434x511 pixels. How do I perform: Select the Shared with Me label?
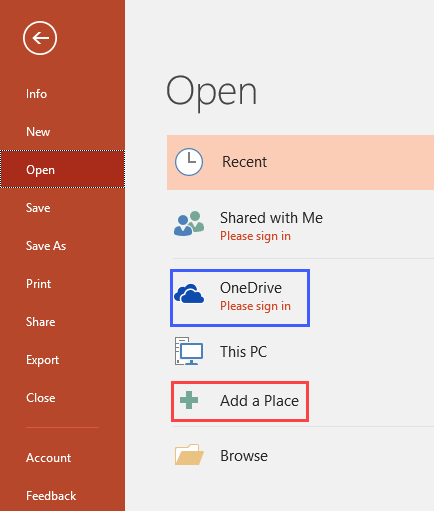271,218
